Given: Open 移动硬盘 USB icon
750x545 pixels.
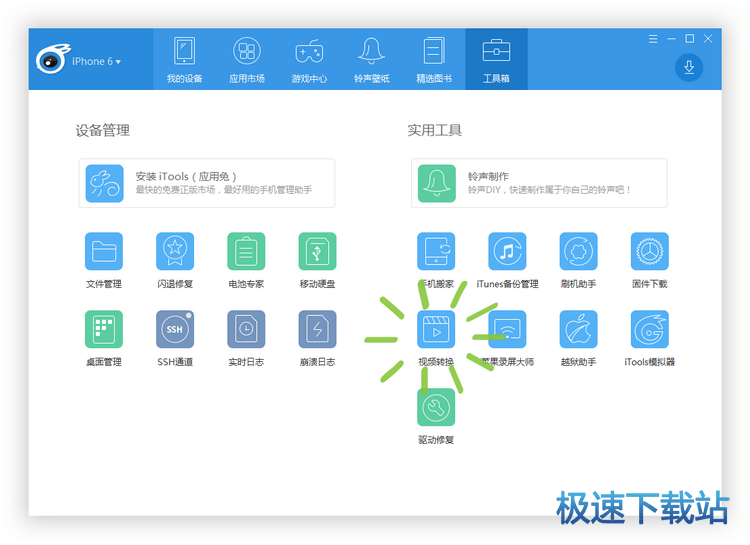Looking at the screenshot, I should 318,251.
